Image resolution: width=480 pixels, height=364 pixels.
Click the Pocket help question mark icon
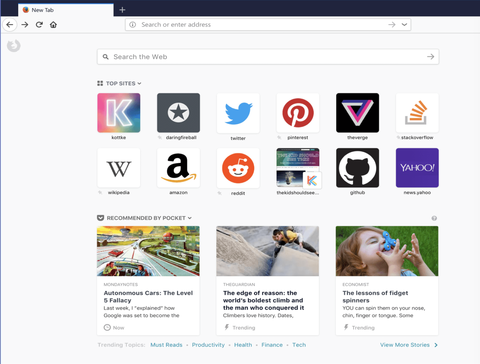(434, 218)
